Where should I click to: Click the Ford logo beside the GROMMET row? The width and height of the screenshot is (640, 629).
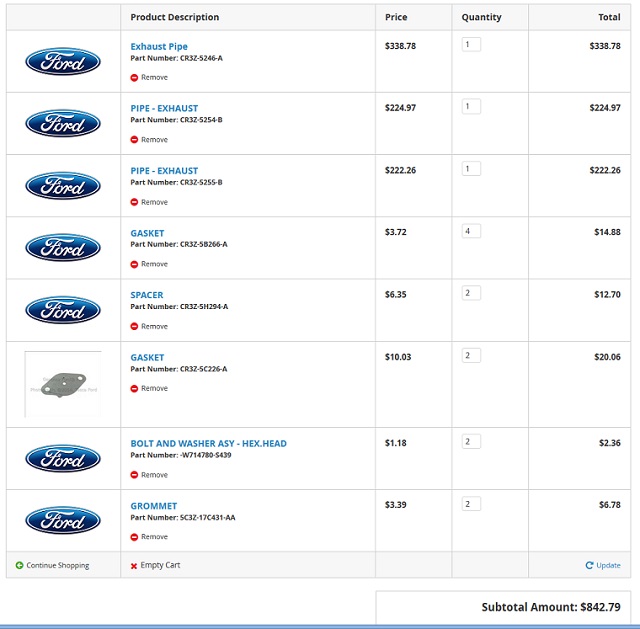click(63, 521)
